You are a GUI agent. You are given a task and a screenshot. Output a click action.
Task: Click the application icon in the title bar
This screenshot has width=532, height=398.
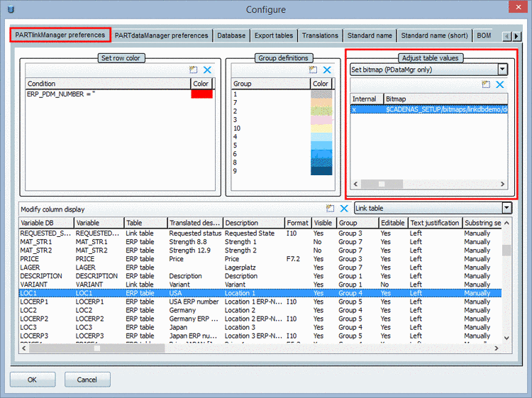tap(11, 9)
